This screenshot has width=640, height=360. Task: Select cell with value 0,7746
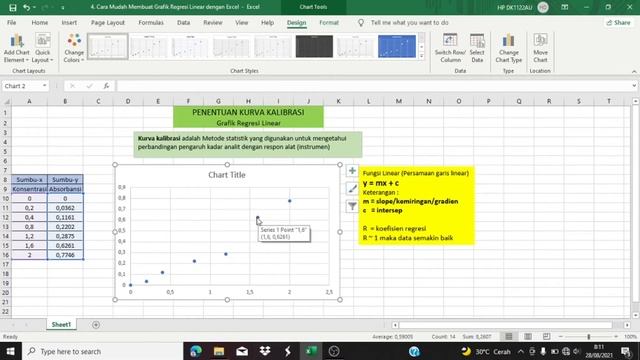coord(65,255)
